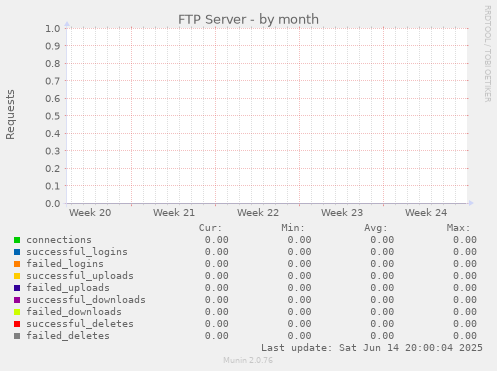Screen dimensions: 497x371
Task: Select the successful_downloads legend label
Action: pos(86,300)
